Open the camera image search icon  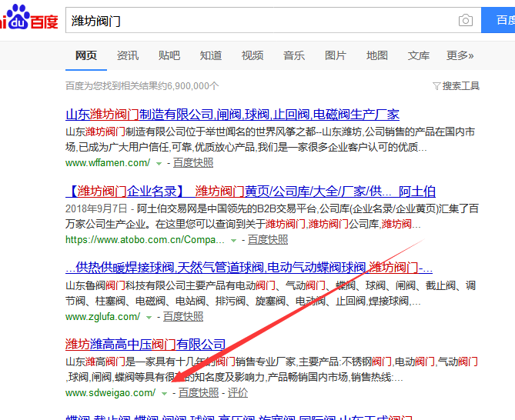coord(466,20)
